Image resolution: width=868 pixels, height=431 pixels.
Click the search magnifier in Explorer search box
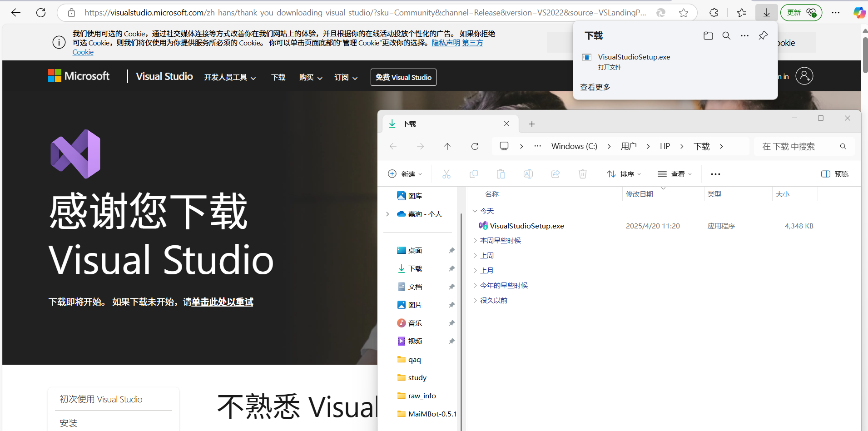click(843, 146)
